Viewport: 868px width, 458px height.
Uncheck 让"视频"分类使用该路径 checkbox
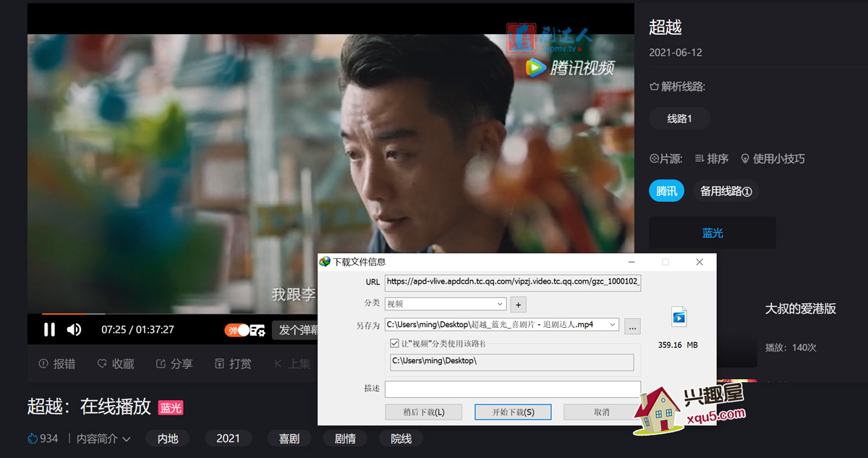[x=395, y=343]
